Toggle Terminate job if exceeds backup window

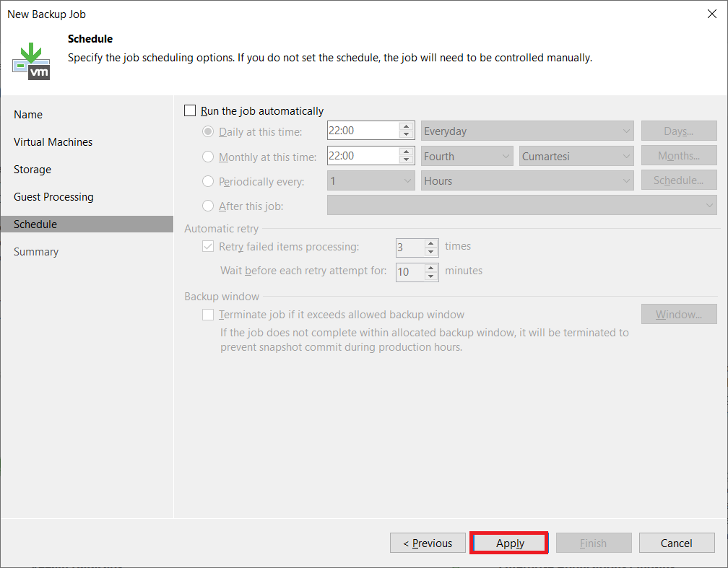[x=209, y=315]
